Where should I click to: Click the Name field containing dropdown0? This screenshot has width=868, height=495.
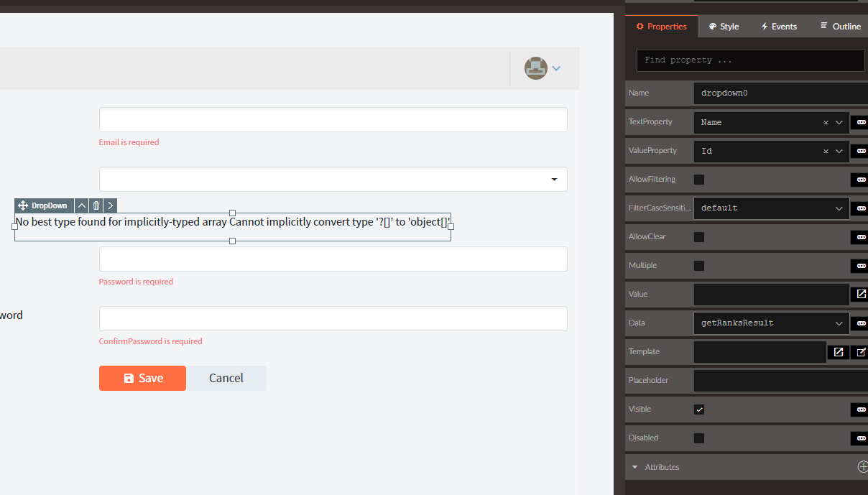(781, 93)
